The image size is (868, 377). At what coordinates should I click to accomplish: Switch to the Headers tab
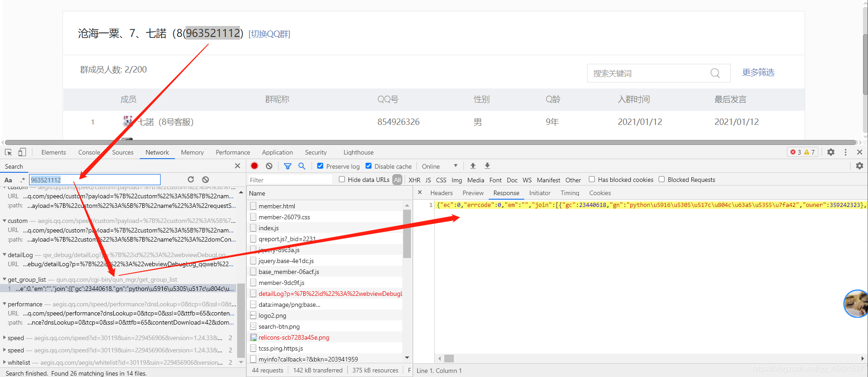[x=441, y=193]
